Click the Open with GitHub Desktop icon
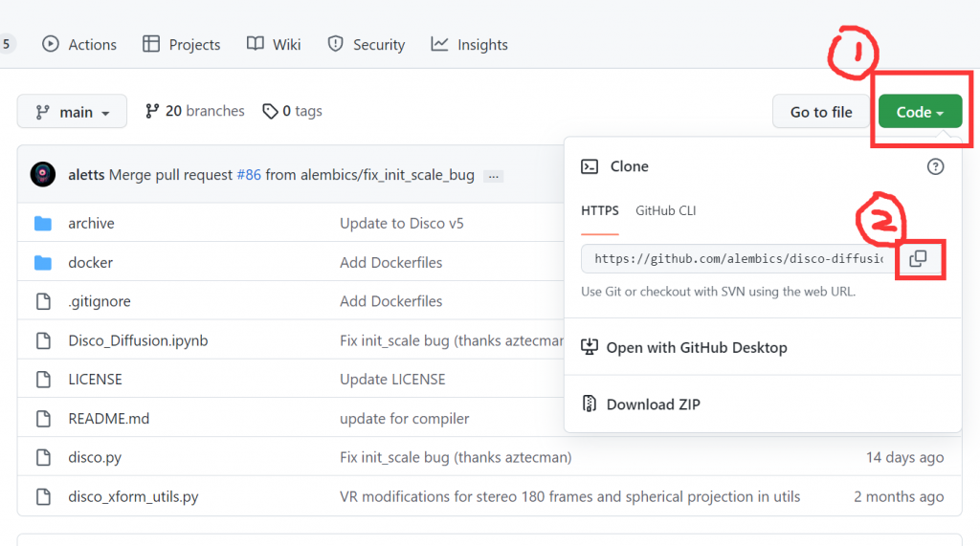This screenshot has width=980, height=546. click(x=590, y=347)
